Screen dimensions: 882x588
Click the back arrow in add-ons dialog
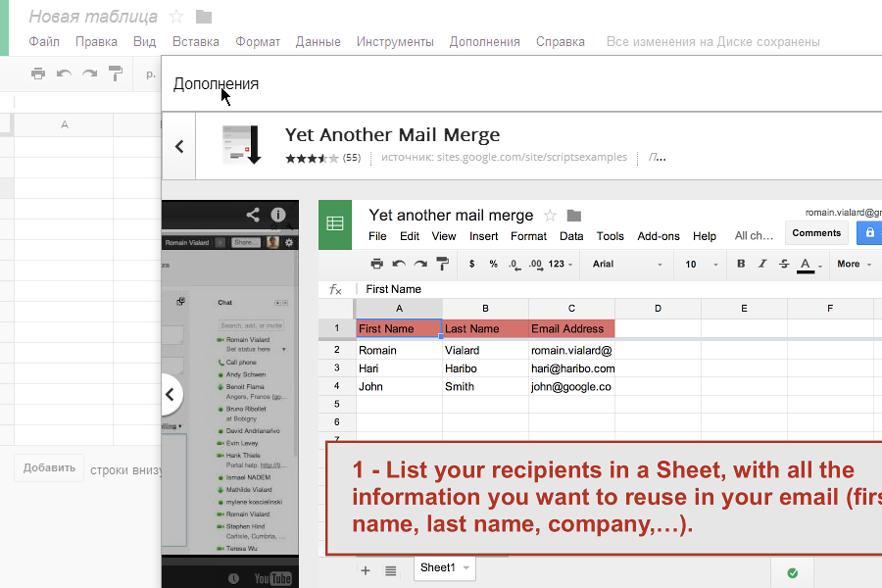179,146
